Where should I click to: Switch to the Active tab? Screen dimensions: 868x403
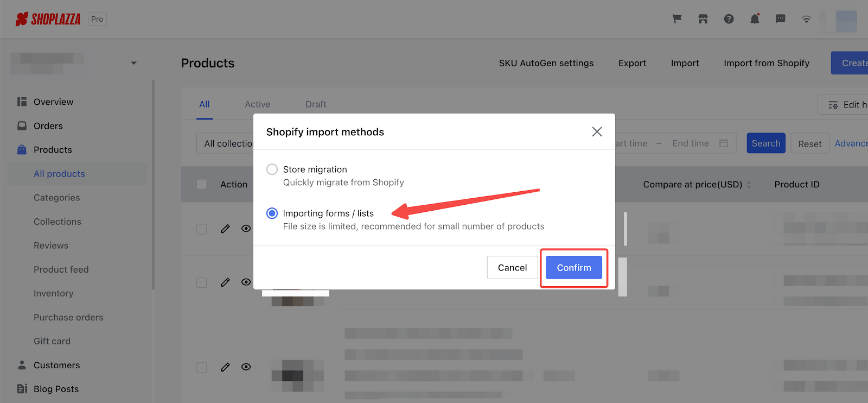coord(258,104)
